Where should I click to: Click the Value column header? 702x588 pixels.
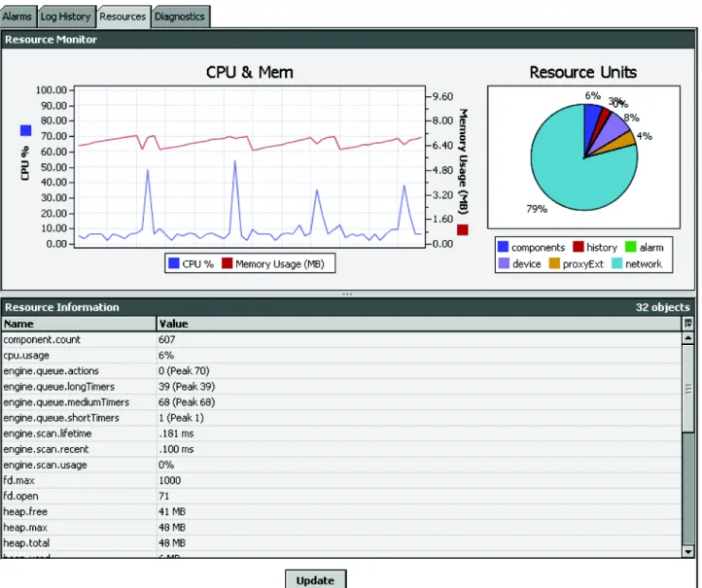(x=419, y=324)
